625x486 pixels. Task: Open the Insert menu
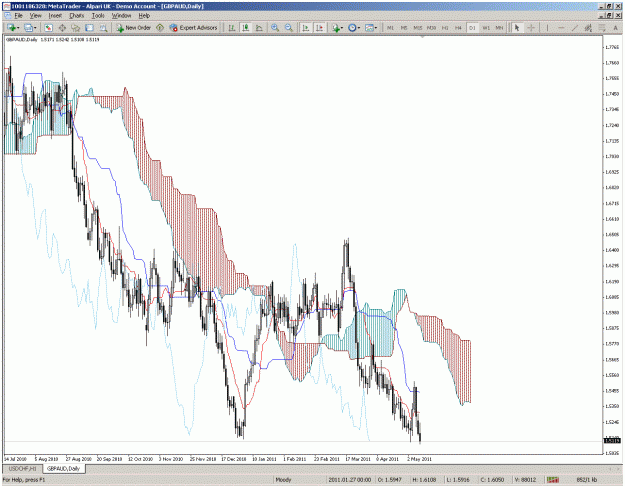tap(55, 16)
